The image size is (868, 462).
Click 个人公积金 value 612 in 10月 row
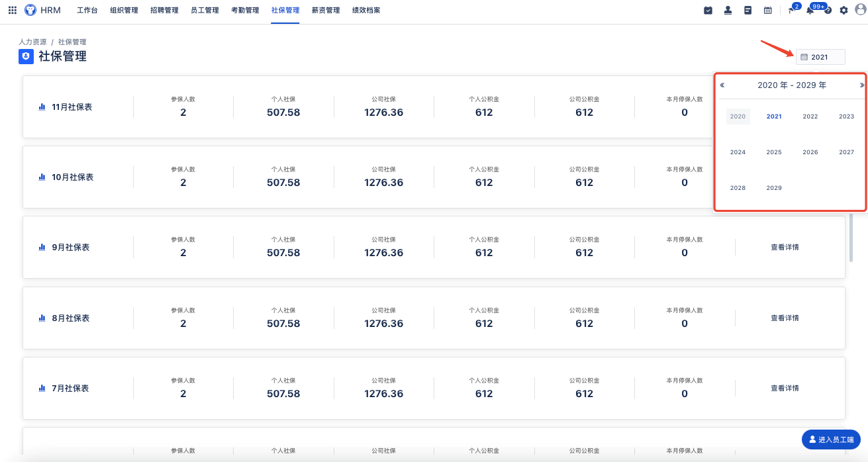pos(484,183)
